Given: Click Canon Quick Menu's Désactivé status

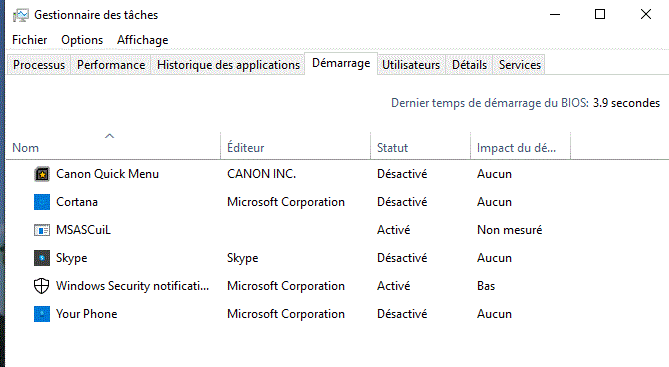Looking at the screenshot, I should pyautogui.click(x=402, y=174).
